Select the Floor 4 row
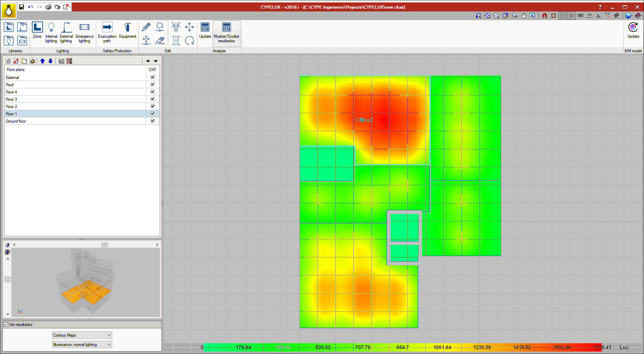The image size is (644, 354). click(75, 92)
